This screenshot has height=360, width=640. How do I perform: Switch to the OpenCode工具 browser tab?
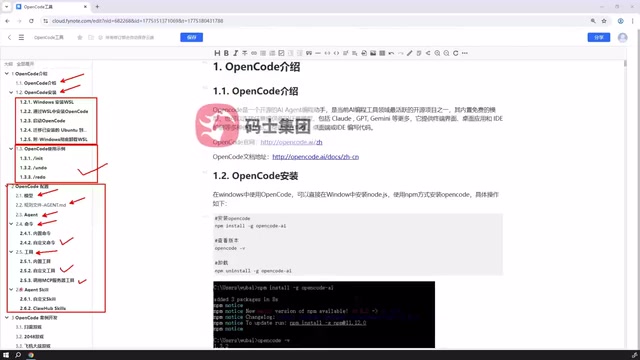coord(52,7)
